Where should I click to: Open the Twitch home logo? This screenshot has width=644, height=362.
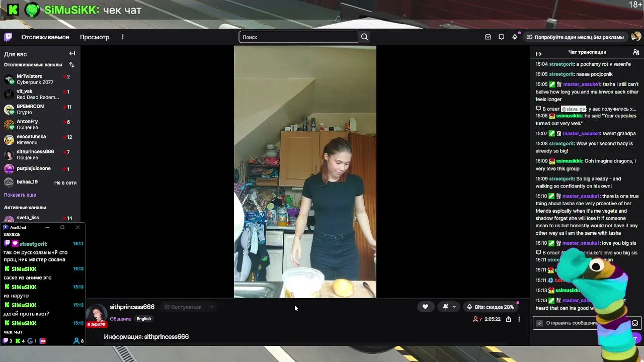coord(8,37)
